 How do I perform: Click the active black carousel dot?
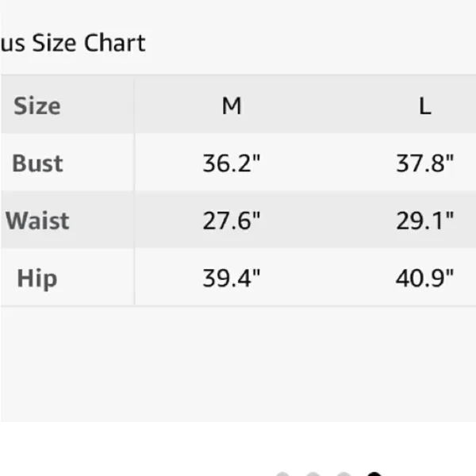tap(374, 474)
